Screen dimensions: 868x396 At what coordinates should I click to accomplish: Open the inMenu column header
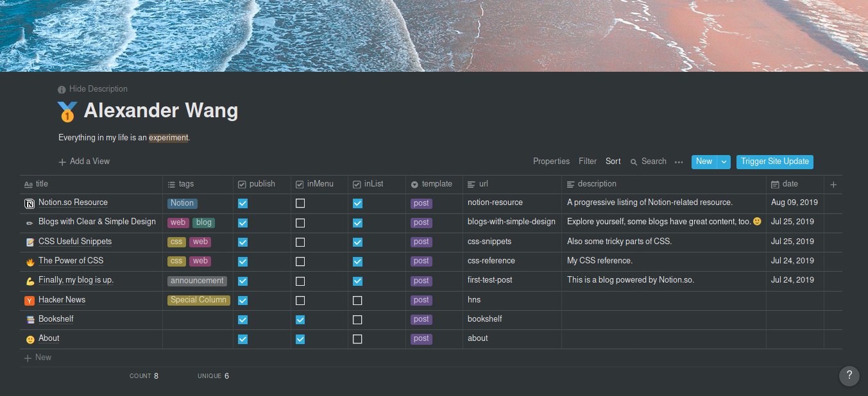tap(319, 184)
